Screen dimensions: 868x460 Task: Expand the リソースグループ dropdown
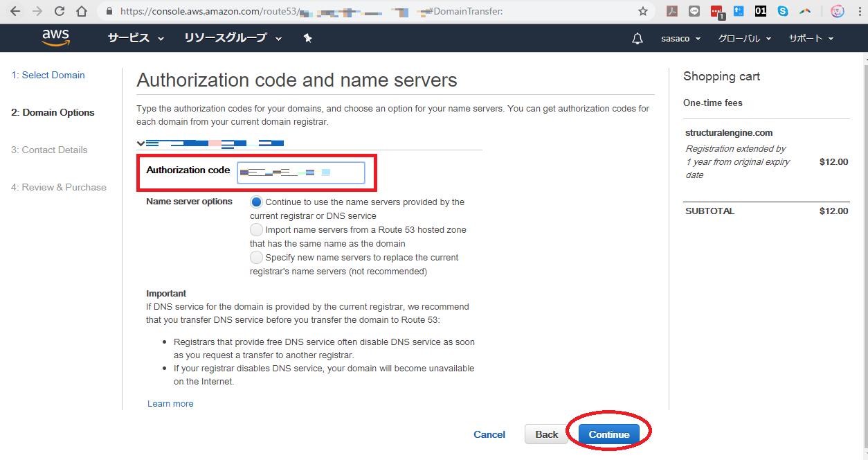click(x=233, y=39)
